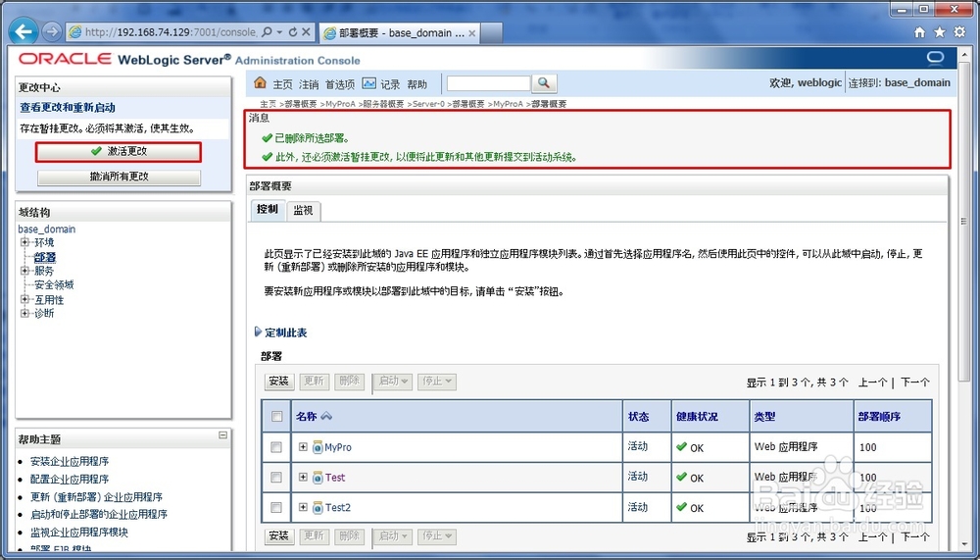Click the 激活更改 button
Viewport: 980px width, 560px height.
click(119, 151)
